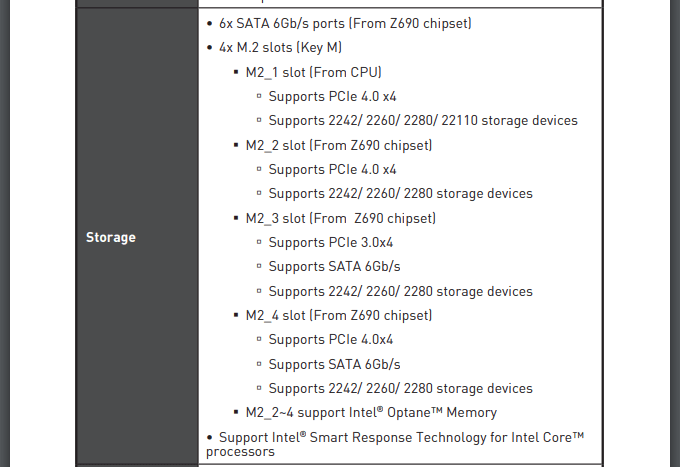Screen dimensions: 680x467
Task: Click the M2_2~4 support Intel Optane Memory line
Action: pos(371,412)
